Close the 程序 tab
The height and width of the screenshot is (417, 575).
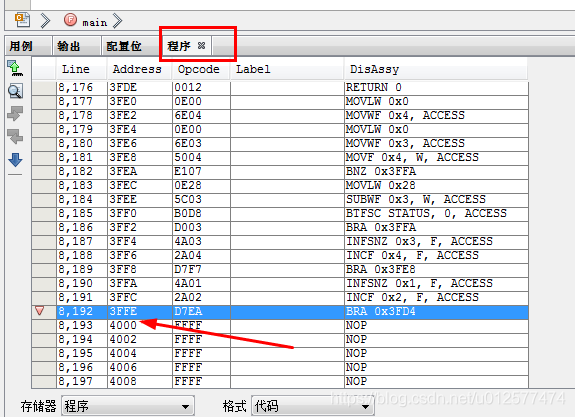pyautogui.click(x=201, y=45)
